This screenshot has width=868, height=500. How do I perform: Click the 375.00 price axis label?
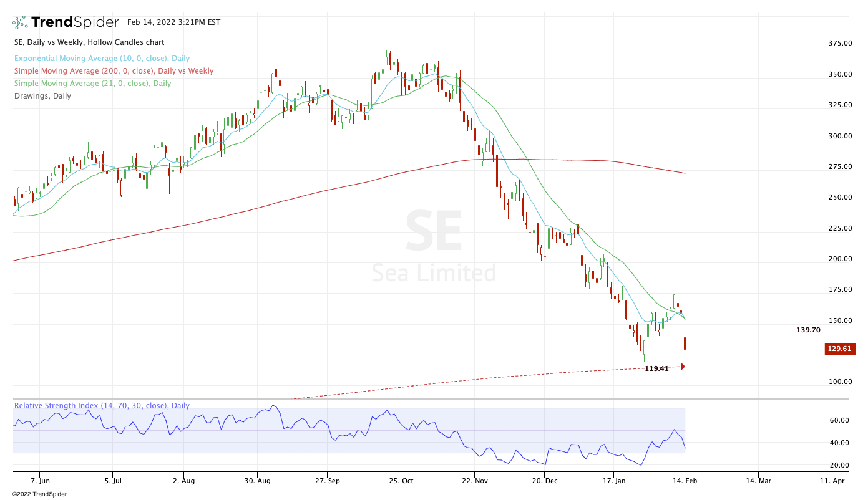click(x=839, y=43)
